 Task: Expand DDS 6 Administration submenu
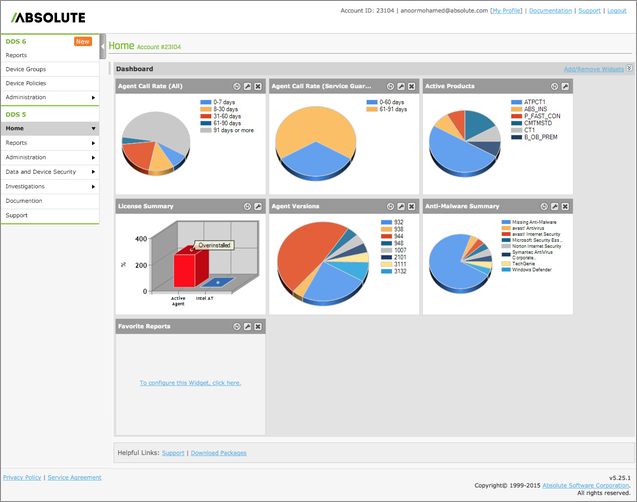93,98
